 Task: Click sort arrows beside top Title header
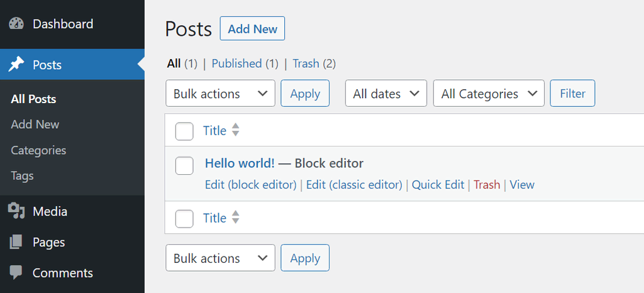tap(236, 130)
